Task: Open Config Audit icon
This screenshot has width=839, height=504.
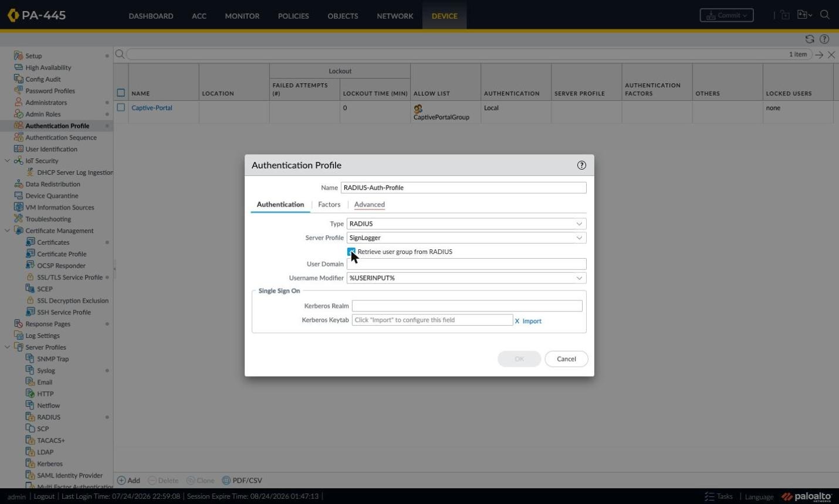Action: (x=18, y=79)
